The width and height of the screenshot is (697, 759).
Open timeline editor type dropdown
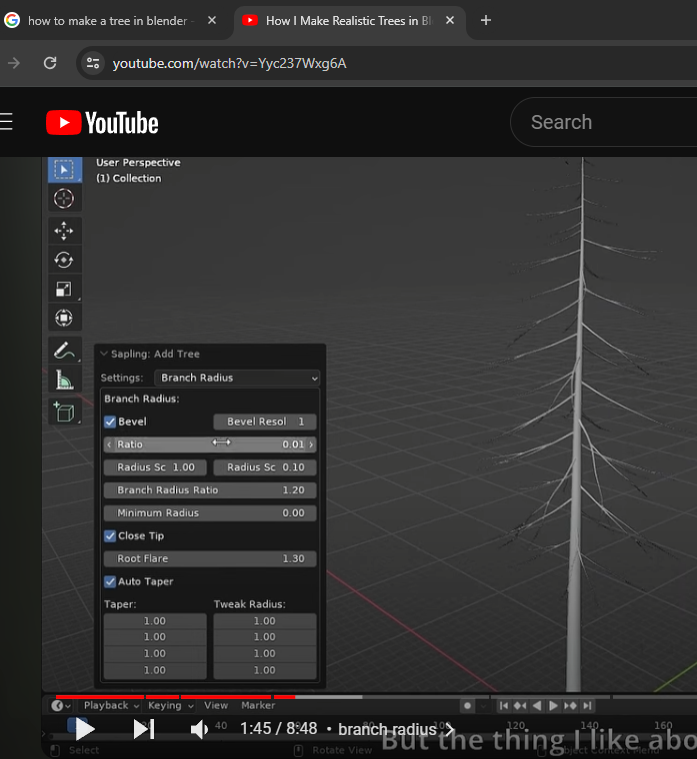tap(61, 706)
